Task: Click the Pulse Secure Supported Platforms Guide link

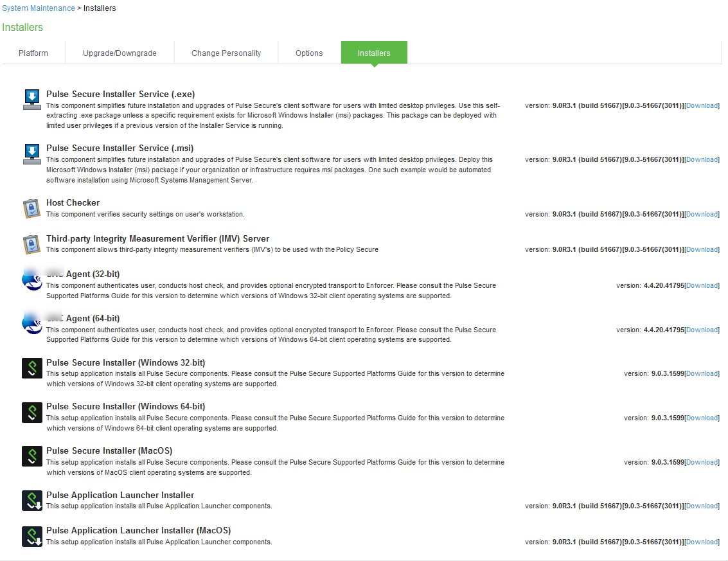Action: 351,373
